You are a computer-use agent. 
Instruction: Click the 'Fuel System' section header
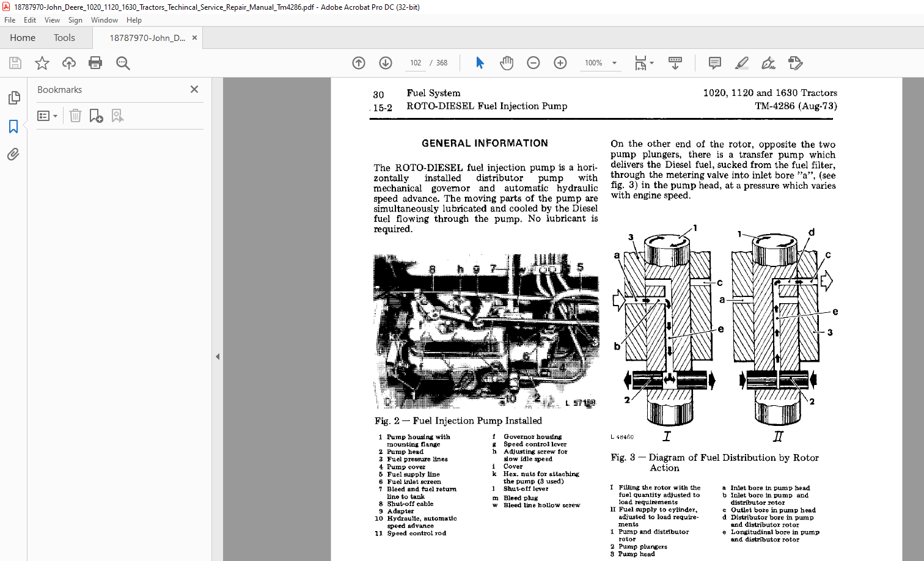tap(433, 93)
